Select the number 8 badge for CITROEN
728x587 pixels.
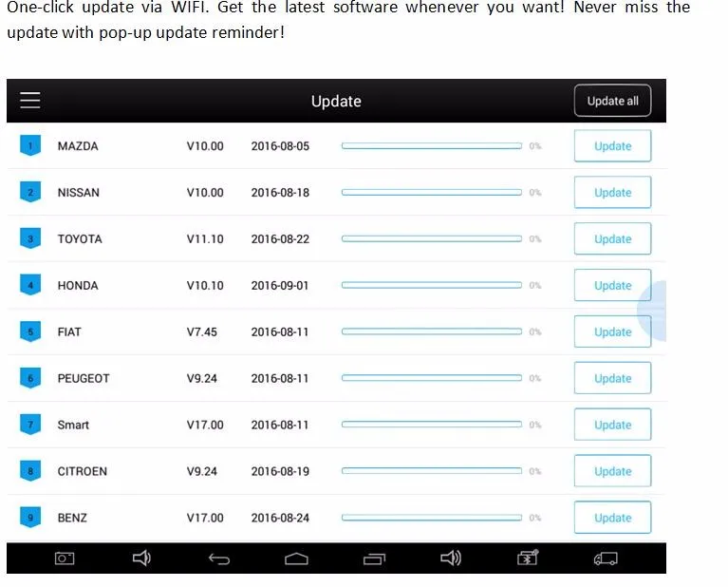(x=30, y=471)
